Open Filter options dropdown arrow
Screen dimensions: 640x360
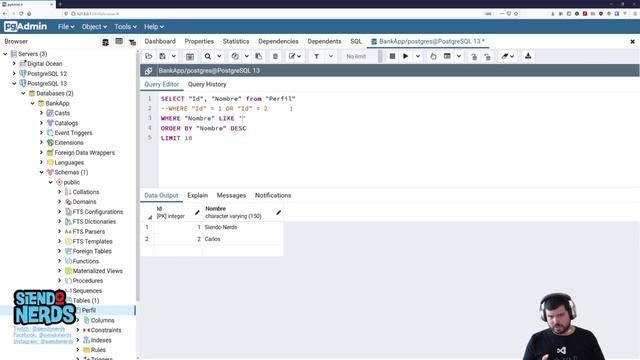pyautogui.click(x=331, y=56)
